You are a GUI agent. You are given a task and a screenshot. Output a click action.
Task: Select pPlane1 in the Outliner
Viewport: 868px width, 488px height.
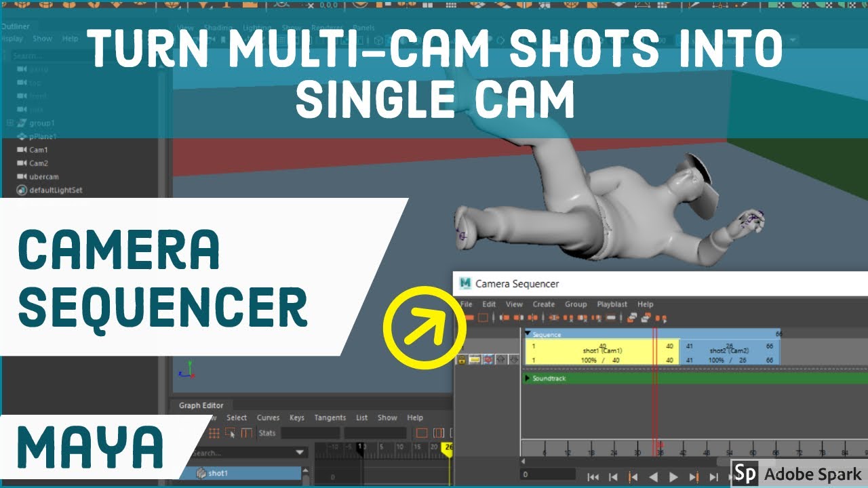43,136
